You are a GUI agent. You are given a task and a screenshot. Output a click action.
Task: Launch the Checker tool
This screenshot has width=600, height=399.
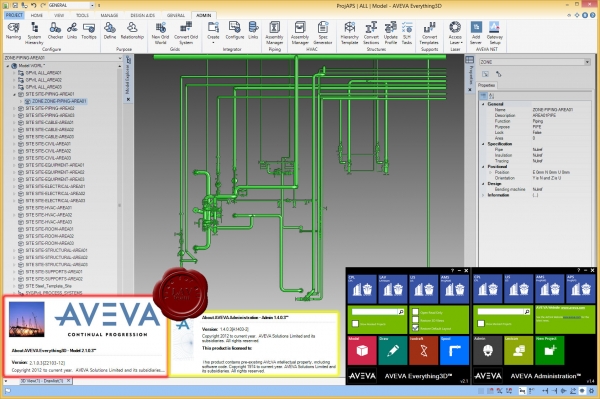pos(55,31)
